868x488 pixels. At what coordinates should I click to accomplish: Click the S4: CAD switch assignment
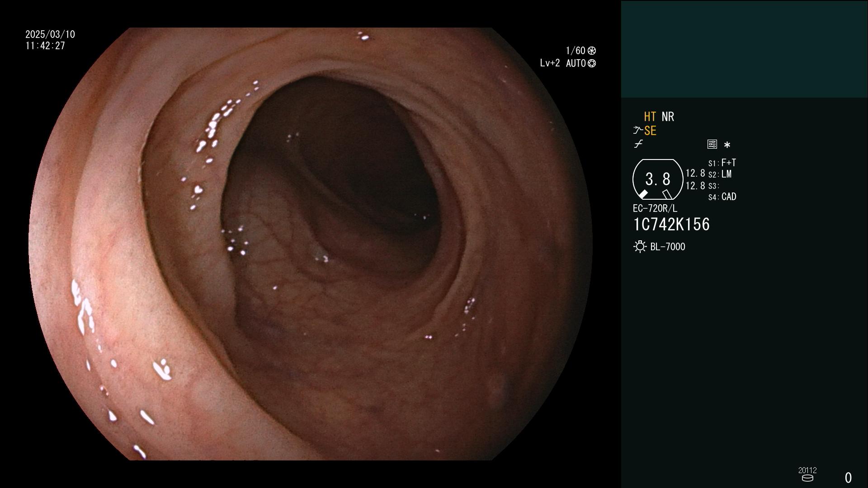(x=722, y=197)
